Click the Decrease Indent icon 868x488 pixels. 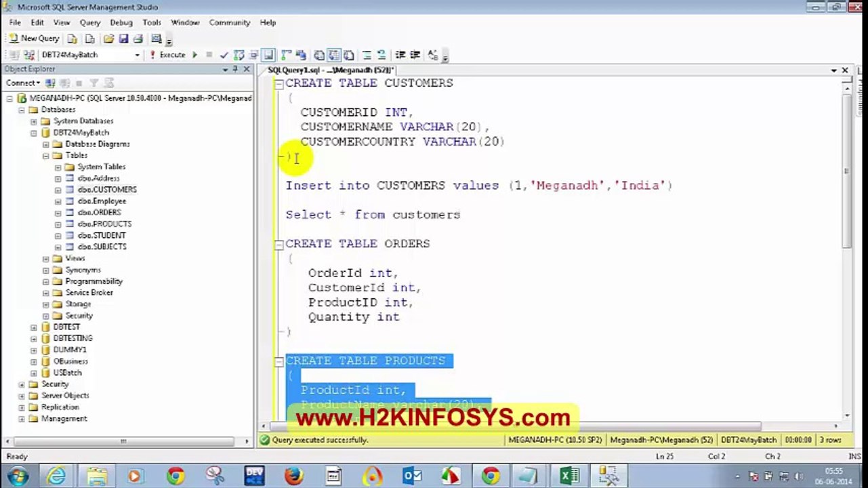click(400, 55)
